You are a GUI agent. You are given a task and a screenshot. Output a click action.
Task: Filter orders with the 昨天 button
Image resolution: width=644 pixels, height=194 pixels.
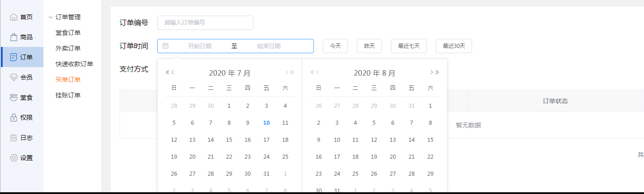tap(369, 46)
